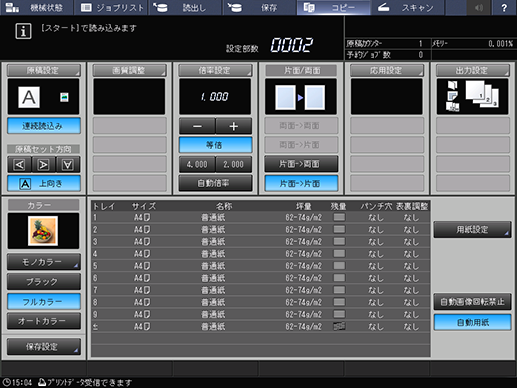Select 片面->片面 one-sided to one-sided
Viewport: 517px width, 388px height.
tap(301, 183)
